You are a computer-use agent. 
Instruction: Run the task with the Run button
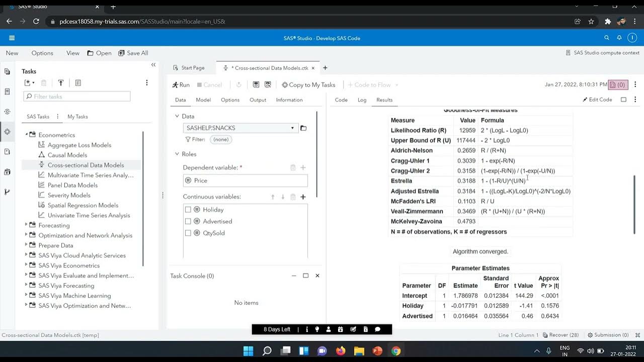click(181, 85)
